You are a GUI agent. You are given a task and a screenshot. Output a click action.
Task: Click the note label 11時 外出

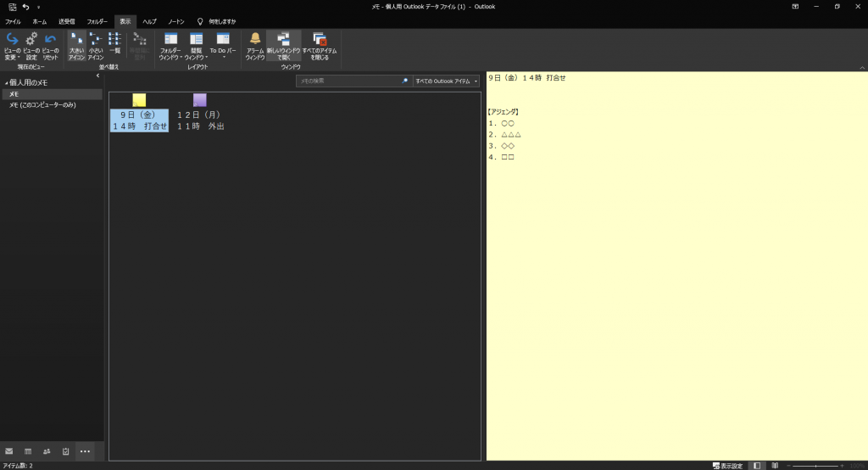click(x=200, y=126)
